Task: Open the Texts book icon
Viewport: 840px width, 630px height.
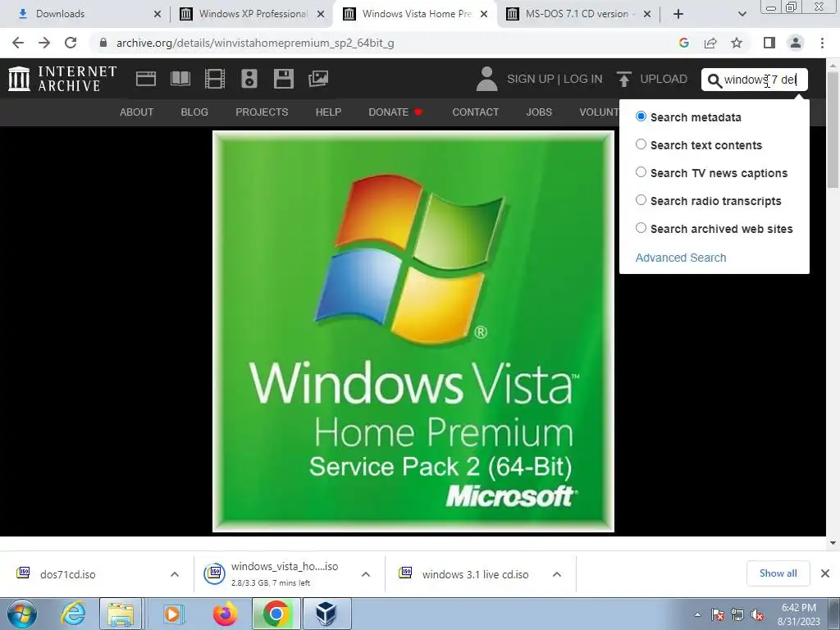Action: click(x=180, y=79)
